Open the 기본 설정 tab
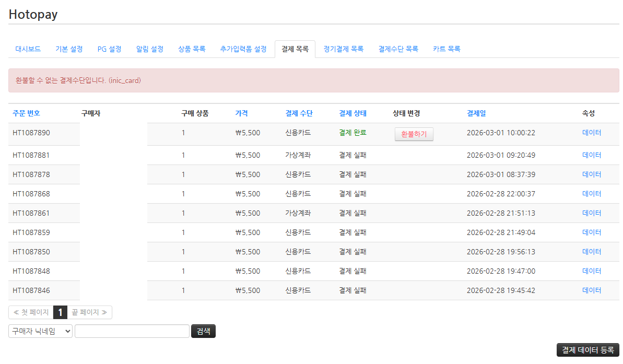 click(68, 49)
